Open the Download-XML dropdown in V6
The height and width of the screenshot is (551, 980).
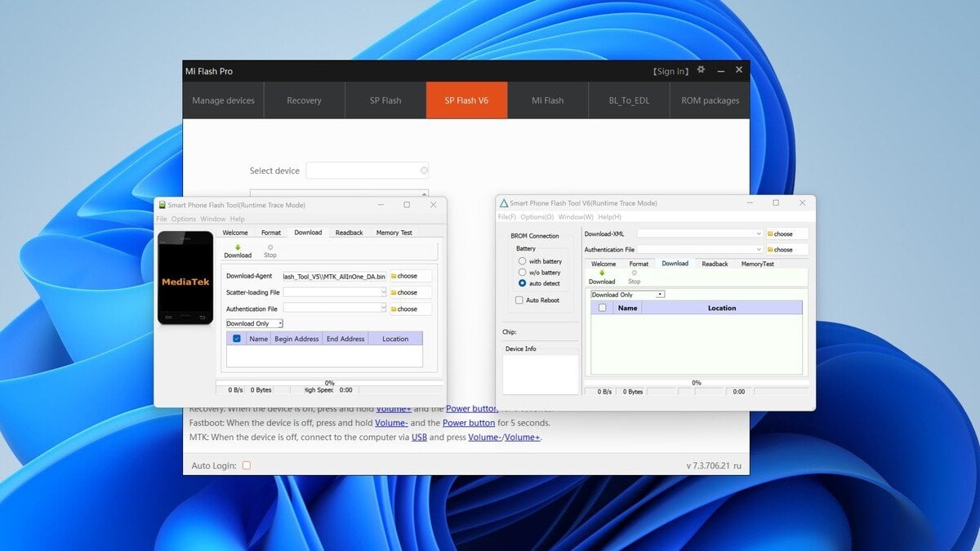point(759,233)
